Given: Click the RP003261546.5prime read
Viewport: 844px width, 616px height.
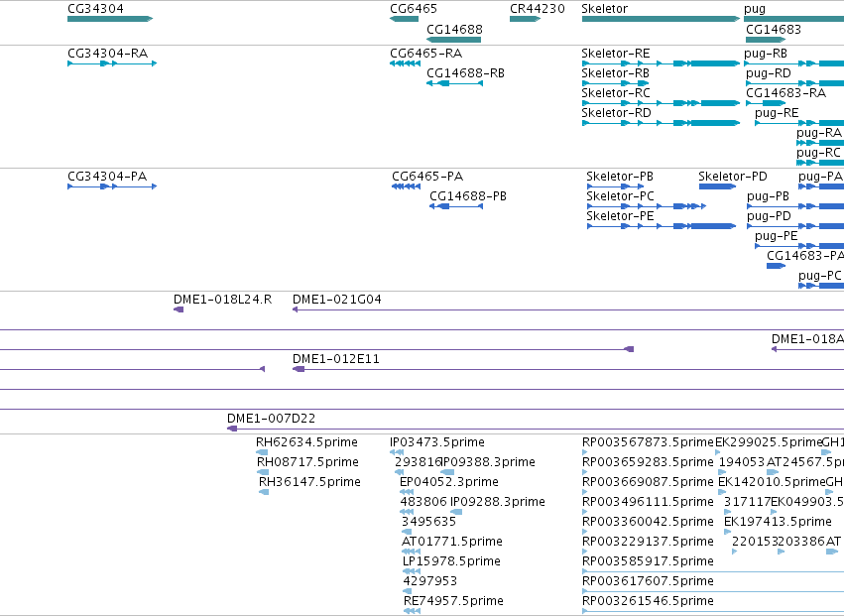Looking at the screenshot, I should point(713,611).
